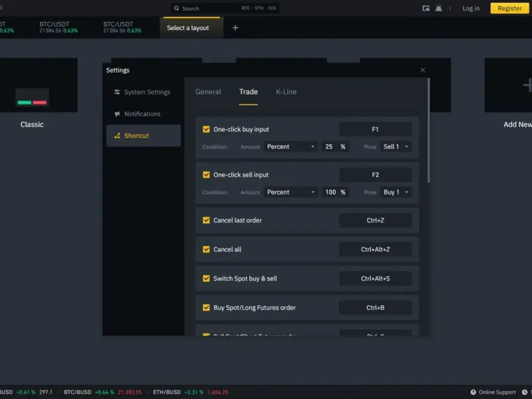Viewport: 532px width, 399px height.
Task: Click ETH/BUSD ticker in bottom bar
Action: (191, 392)
